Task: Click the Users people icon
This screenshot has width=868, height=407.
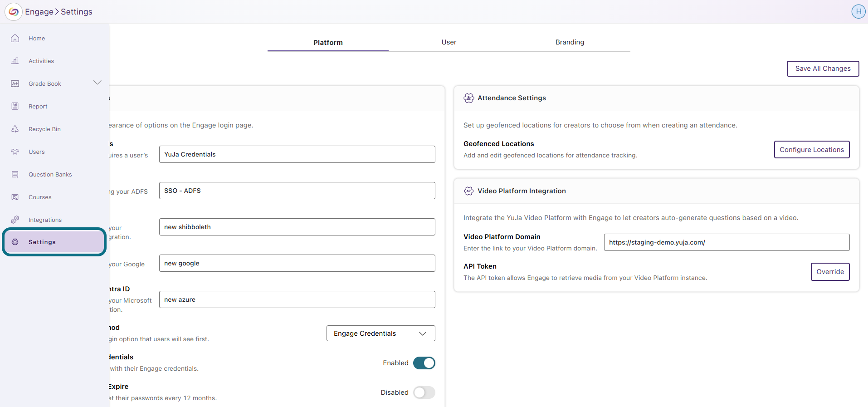Action: coord(15,152)
